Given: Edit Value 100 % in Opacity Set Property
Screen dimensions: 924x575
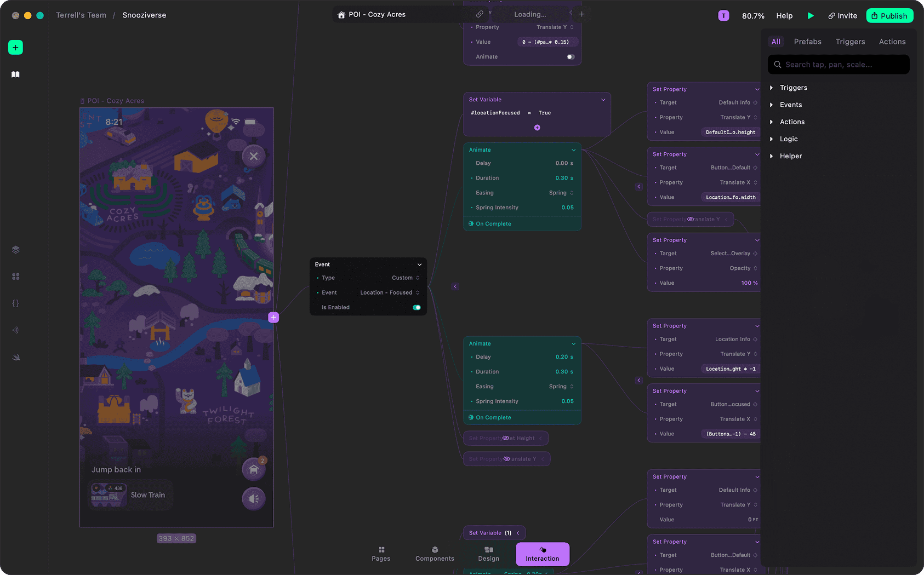Looking at the screenshot, I should (x=749, y=283).
